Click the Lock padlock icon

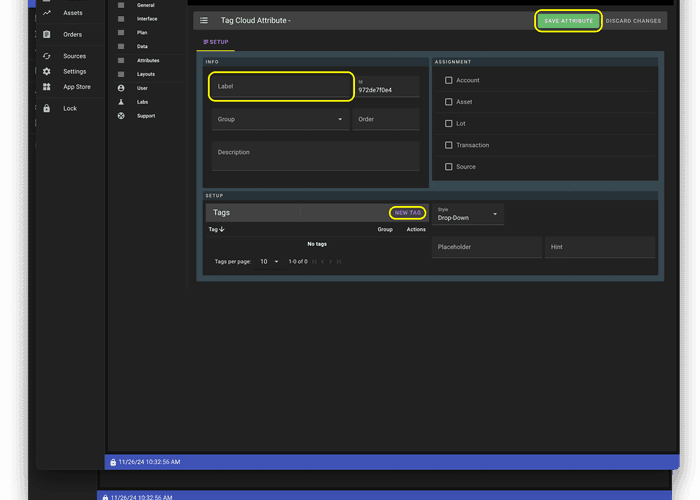click(x=47, y=108)
